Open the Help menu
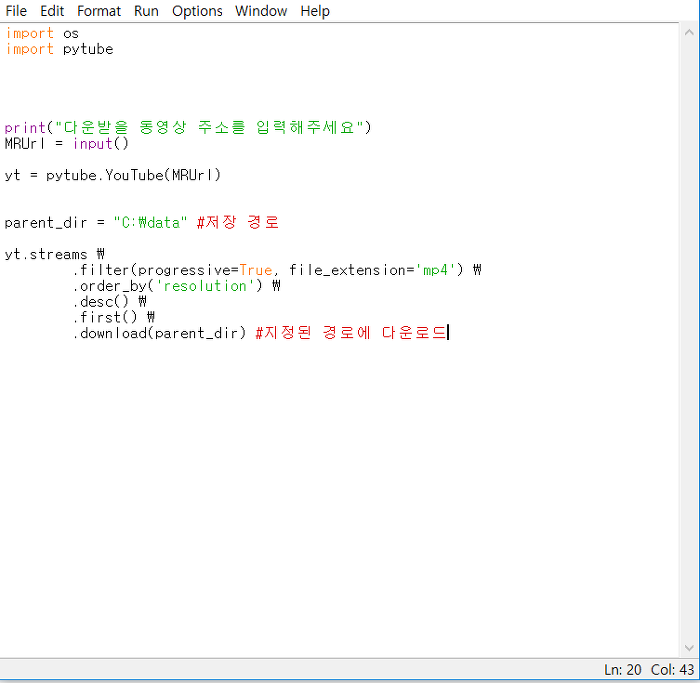The height and width of the screenshot is (683, 700). [x=315, y=11]
